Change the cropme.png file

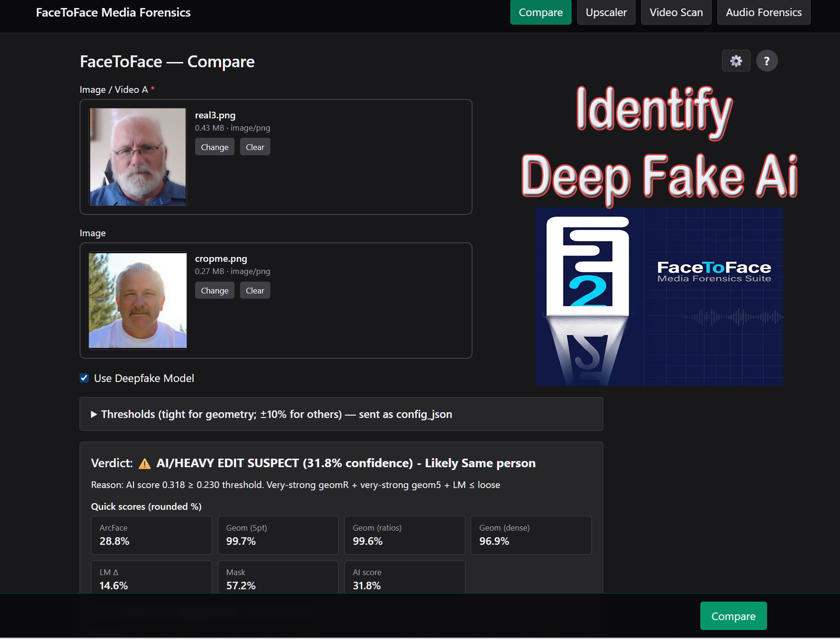[214, 290]
